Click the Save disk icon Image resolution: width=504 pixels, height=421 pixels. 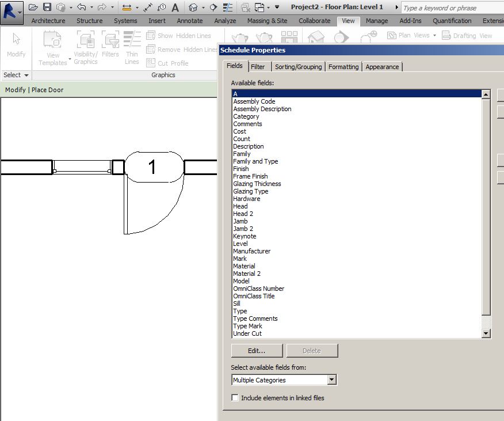click(47, 7)
